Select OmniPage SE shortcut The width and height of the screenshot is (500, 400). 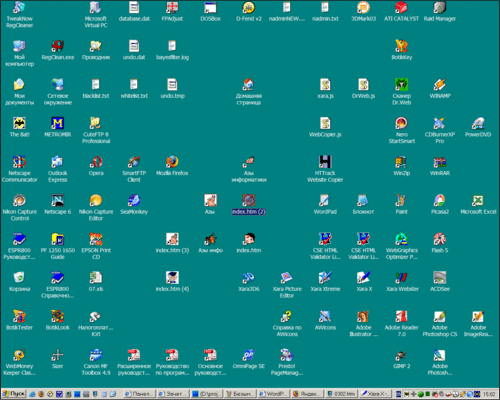pos(249,355)
